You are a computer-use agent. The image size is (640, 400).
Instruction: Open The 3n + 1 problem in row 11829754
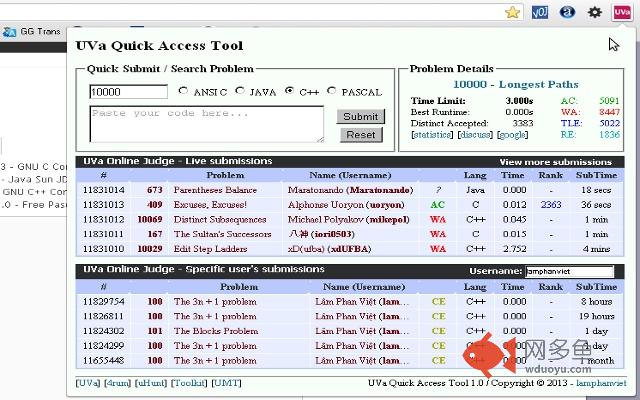pyautogui.click(x=215, y=302)
